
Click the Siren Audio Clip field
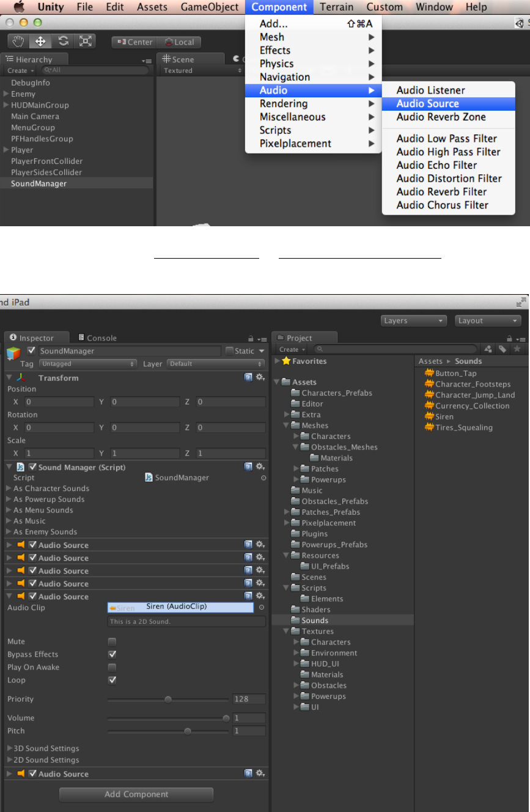pos(180,607)
